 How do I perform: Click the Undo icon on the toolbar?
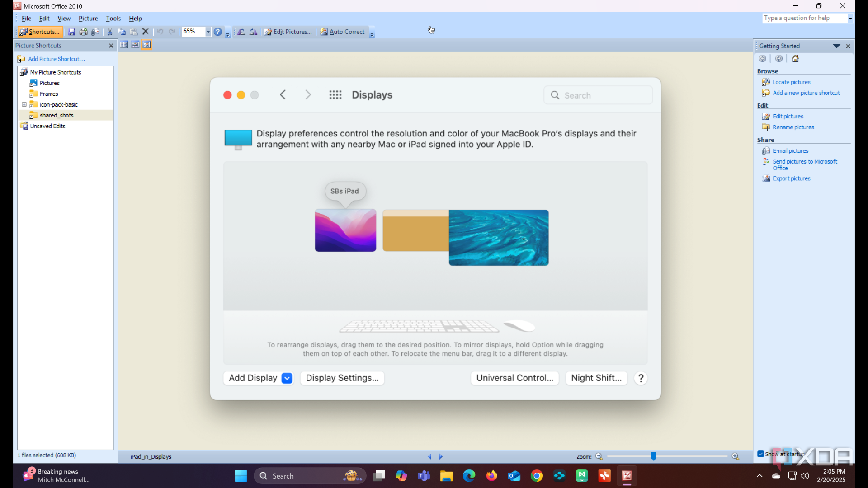click(160, 32)
